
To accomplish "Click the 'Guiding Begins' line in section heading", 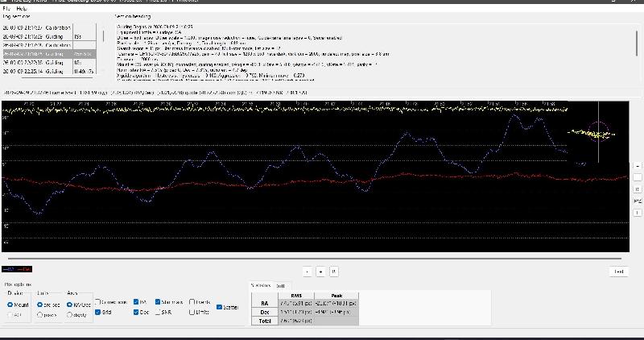I will 155,27.
